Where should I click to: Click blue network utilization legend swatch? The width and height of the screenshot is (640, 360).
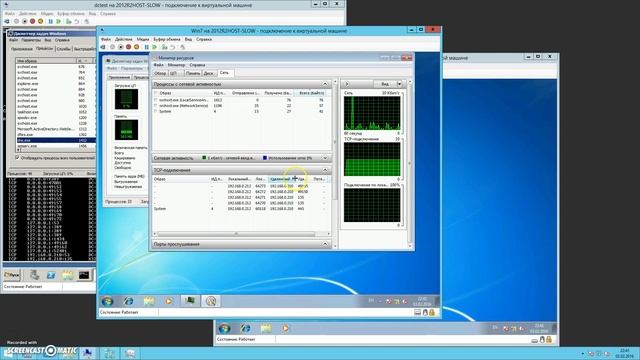pyautogui.click(x=264, y=158)
